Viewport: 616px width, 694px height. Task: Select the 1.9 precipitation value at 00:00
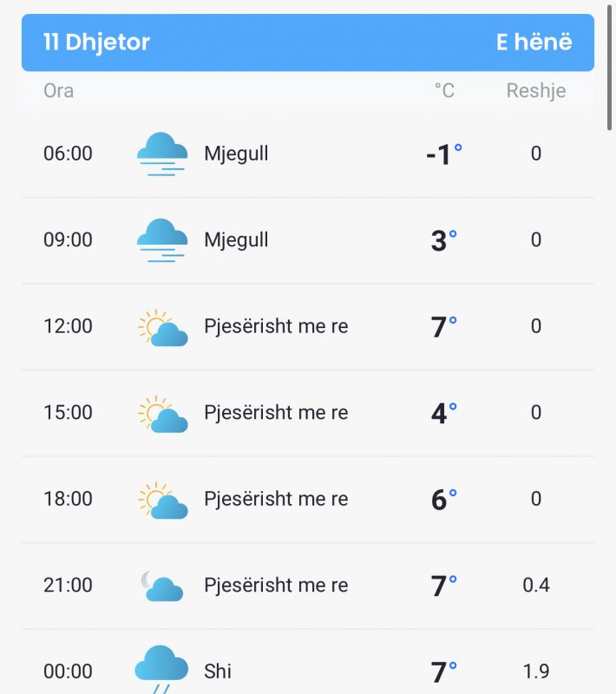536,671
